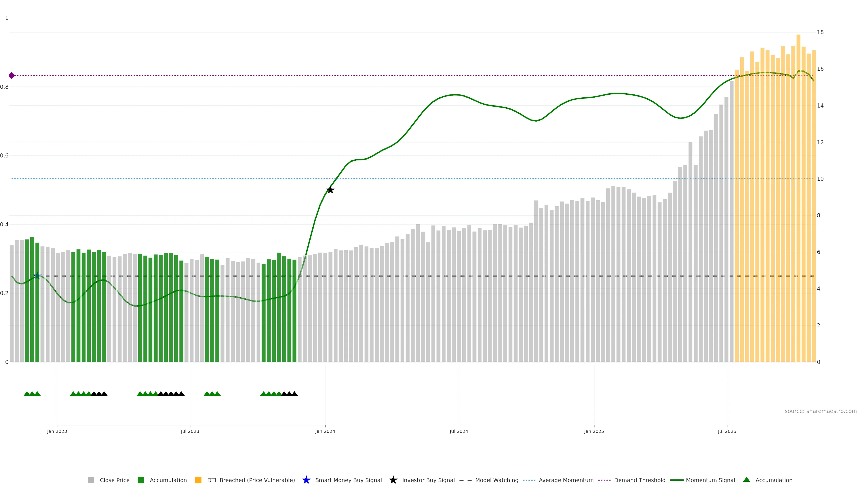This screenshot has width=868, height=488.
Task: Click the blue star marker near the chart start
Action: pos(37,276)
